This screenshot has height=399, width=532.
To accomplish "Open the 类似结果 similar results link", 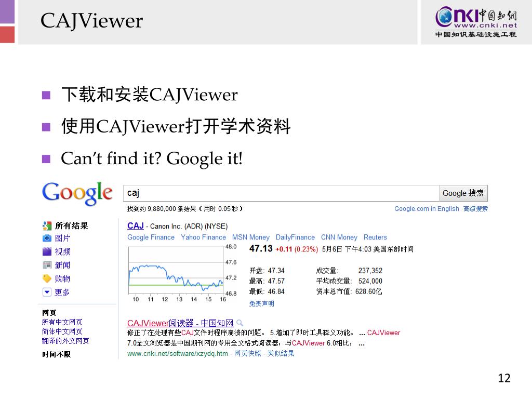I will (x=281, y=353).
